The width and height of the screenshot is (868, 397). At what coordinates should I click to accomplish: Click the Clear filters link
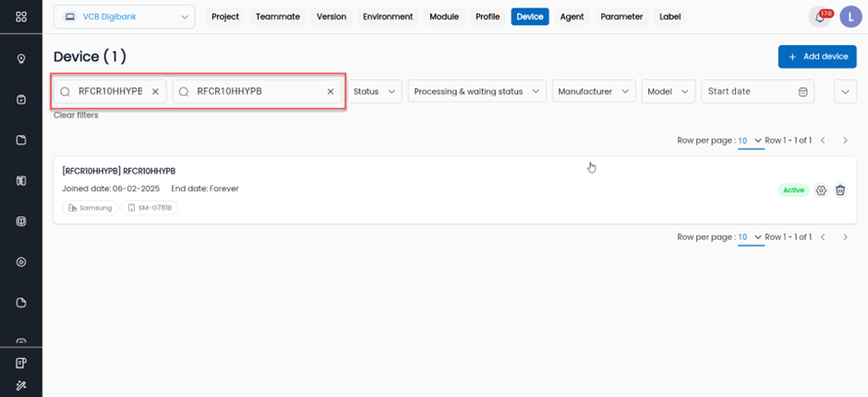click(76, 115)
